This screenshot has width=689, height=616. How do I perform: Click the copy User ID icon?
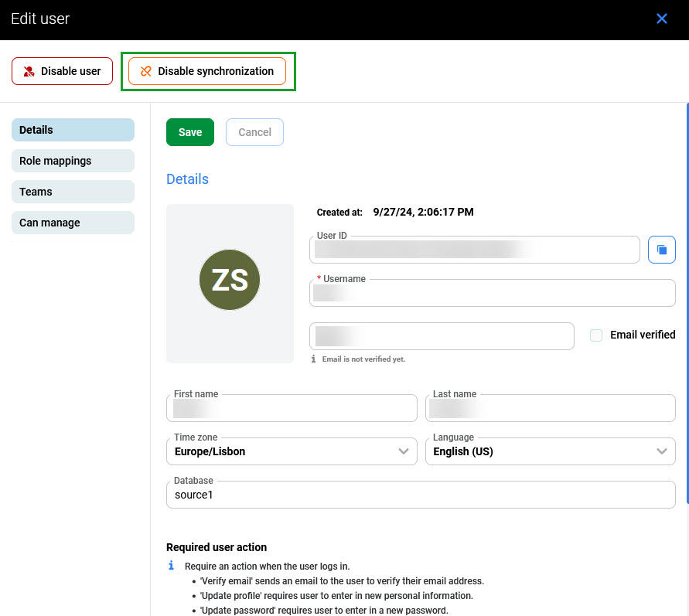click(x=661, y=250)
